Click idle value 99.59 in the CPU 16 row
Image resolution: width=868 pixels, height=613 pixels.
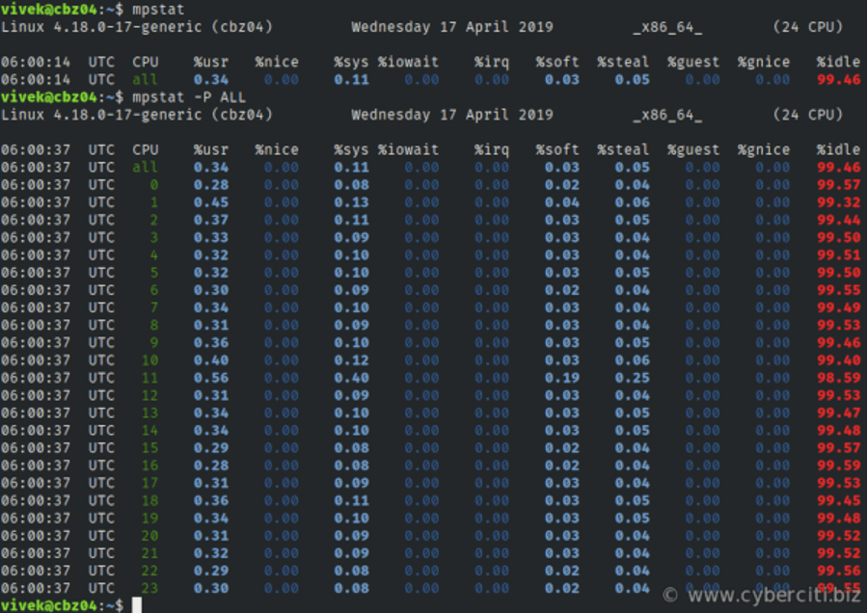coord(839,466)
